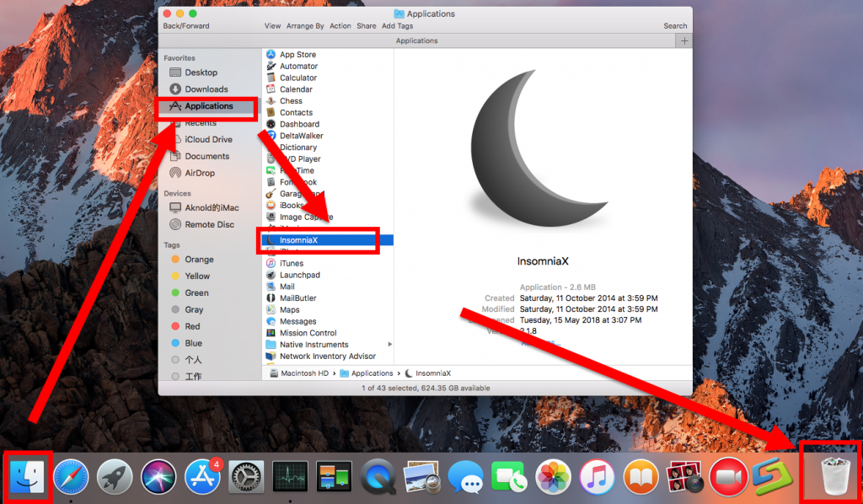The height and width of the screenshot is (504, 863).
Task: Click the Share toolbar button
Action: coord(367,26)
